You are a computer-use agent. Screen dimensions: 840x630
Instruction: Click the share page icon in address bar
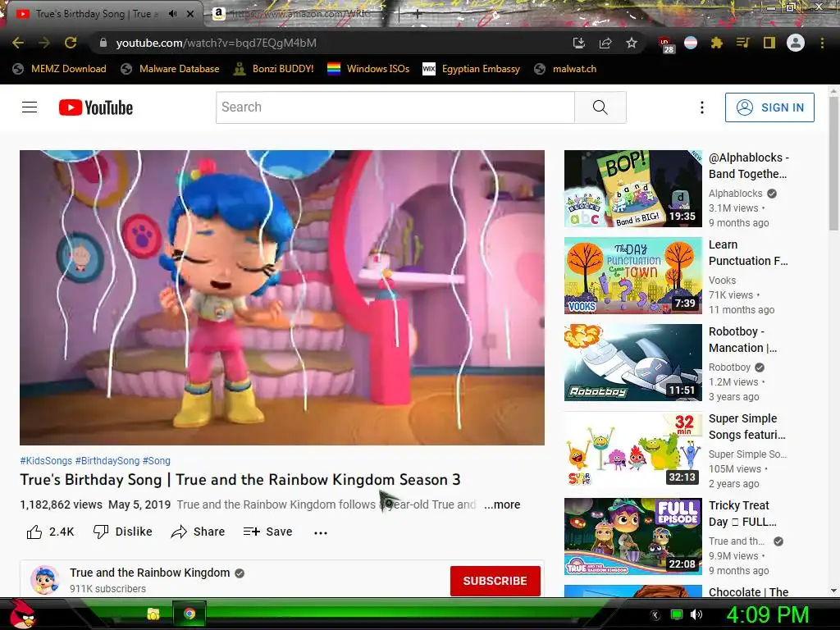605,43
